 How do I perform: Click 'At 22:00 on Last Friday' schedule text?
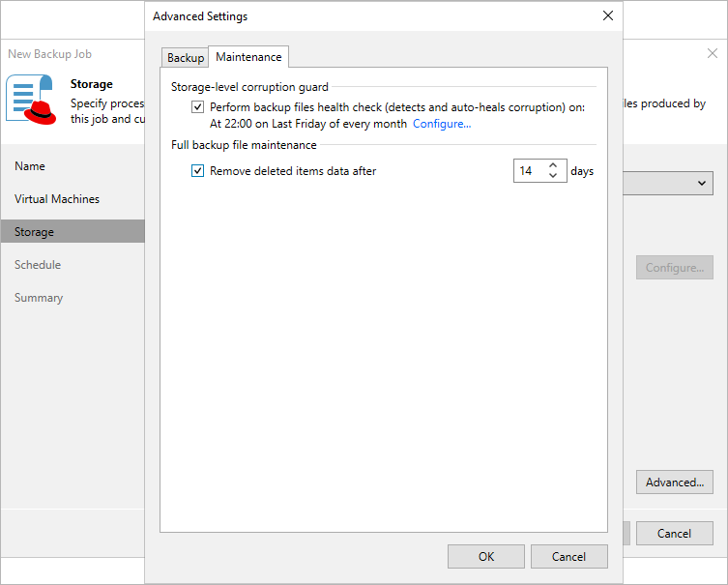(x=308, y=124)
